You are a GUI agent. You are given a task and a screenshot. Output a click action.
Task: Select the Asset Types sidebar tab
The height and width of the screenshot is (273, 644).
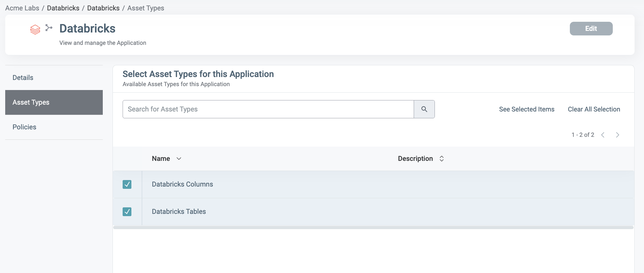(x=54, y=102)
